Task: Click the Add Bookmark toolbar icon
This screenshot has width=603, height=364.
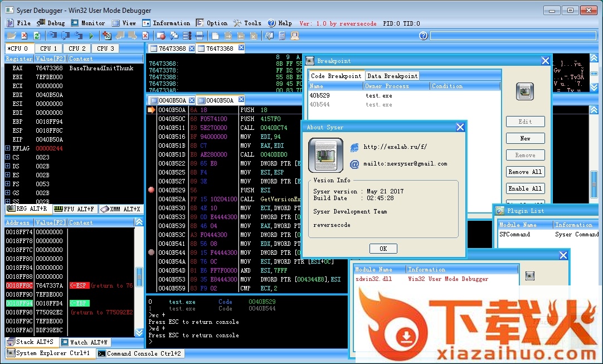Action: click(x=107, y=36)
